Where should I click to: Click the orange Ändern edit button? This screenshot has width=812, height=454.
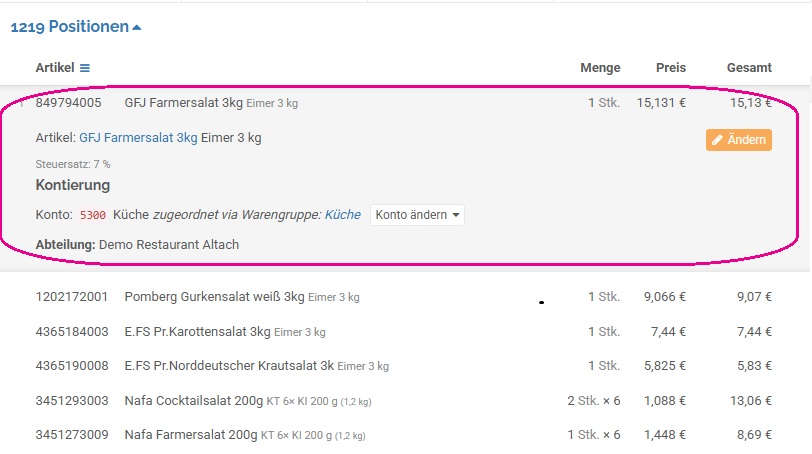pos(738,140)
